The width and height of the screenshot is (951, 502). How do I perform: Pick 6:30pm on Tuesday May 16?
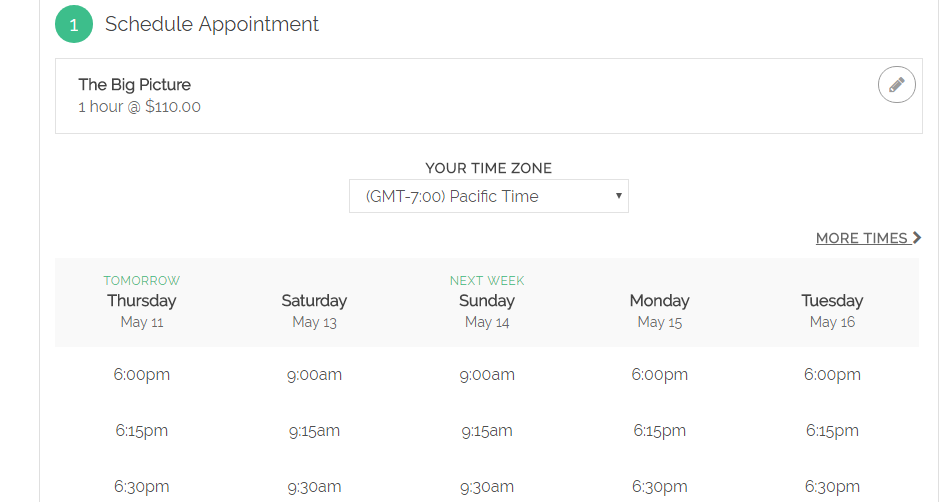point(832,486)
